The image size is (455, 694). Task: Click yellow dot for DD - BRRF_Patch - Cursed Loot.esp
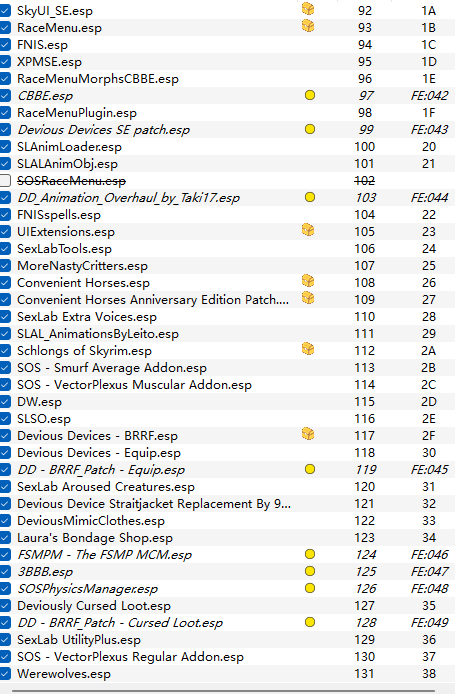[310, 622]
